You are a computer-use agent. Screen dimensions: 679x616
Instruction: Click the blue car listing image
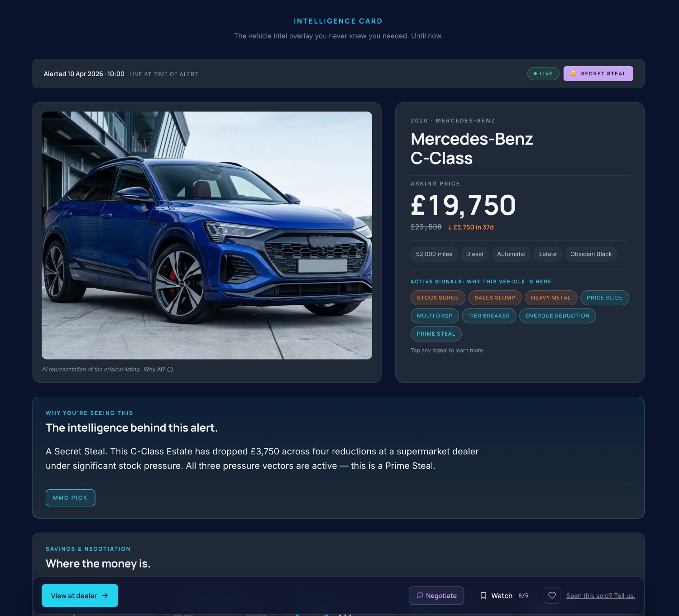coord(207,236)
